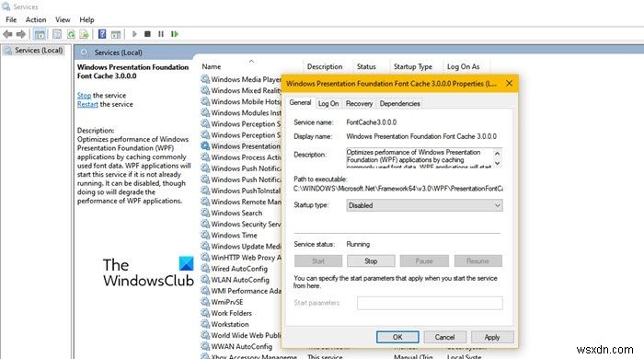Click the FontCache3.0.0.0 service name text
Image resolution: width=644 pixels, height=359 pixels.
pyautogui.click(x=372, y=122)
